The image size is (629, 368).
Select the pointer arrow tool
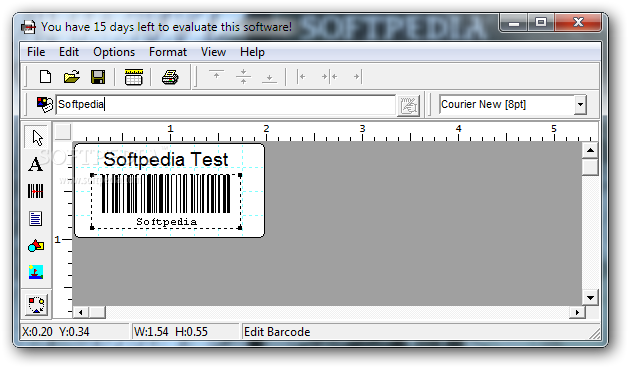37,137
